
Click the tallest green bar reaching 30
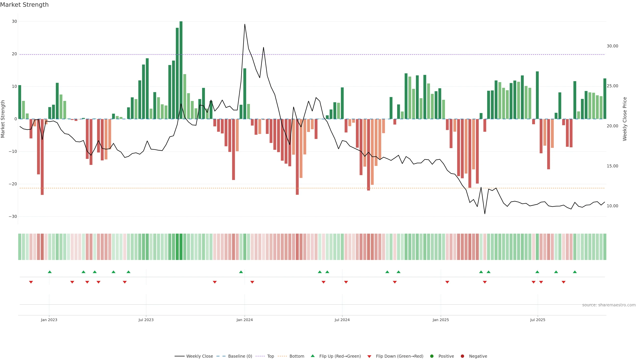(181, 70)
